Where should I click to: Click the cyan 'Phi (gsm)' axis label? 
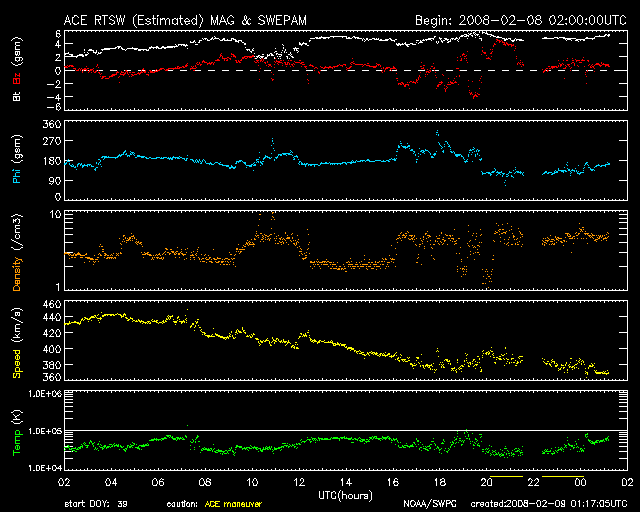click(17, 159)
